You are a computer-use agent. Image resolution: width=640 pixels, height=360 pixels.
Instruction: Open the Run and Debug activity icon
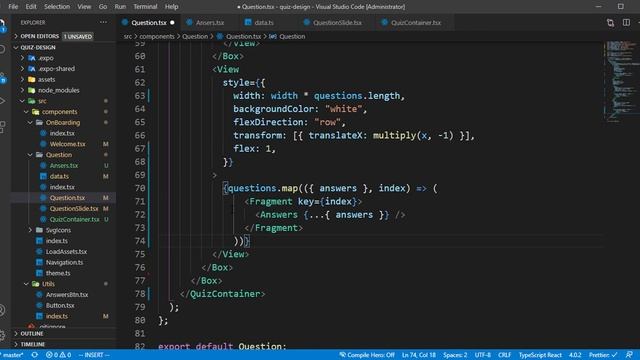pyautogui.click(x=2, y=100)
